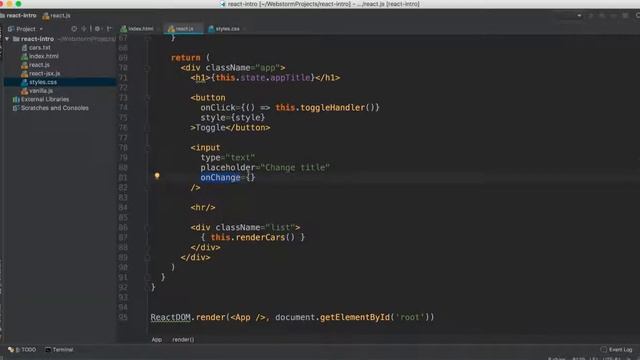Click the External Libraries icon
The width and height of the screenshot is (640, 360).
pyautogui.click(x=16, y=99)
